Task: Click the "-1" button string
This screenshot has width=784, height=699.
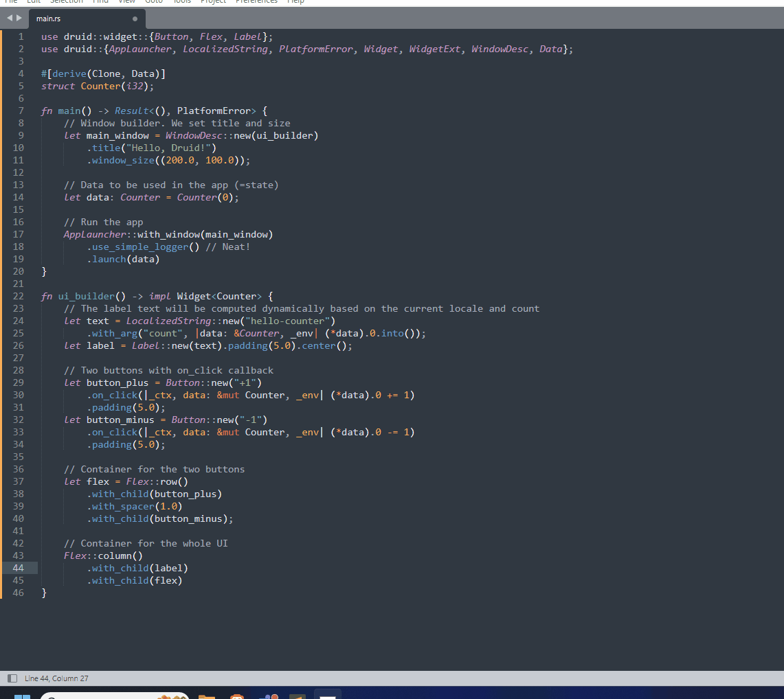Action: (x=251, y=420)
